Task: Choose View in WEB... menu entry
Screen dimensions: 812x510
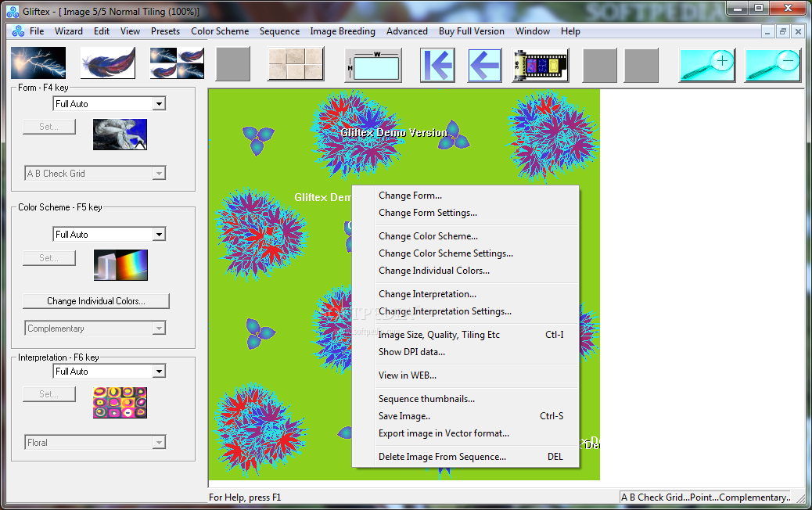Action: tap(465, 375)
